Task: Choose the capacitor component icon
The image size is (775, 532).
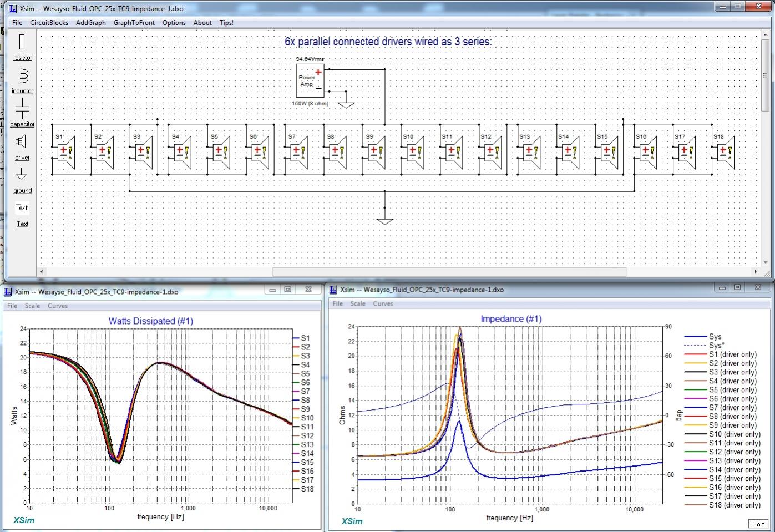Action: tap(22, 108)
